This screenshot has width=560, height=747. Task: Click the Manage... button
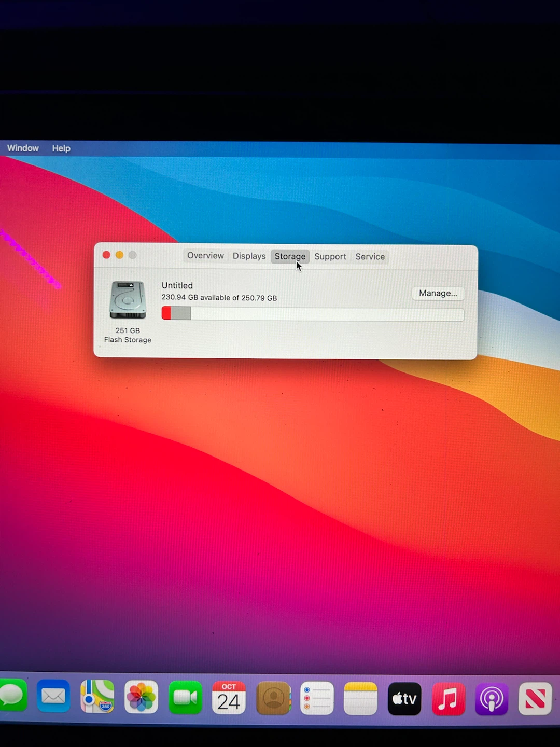point(438,293)
